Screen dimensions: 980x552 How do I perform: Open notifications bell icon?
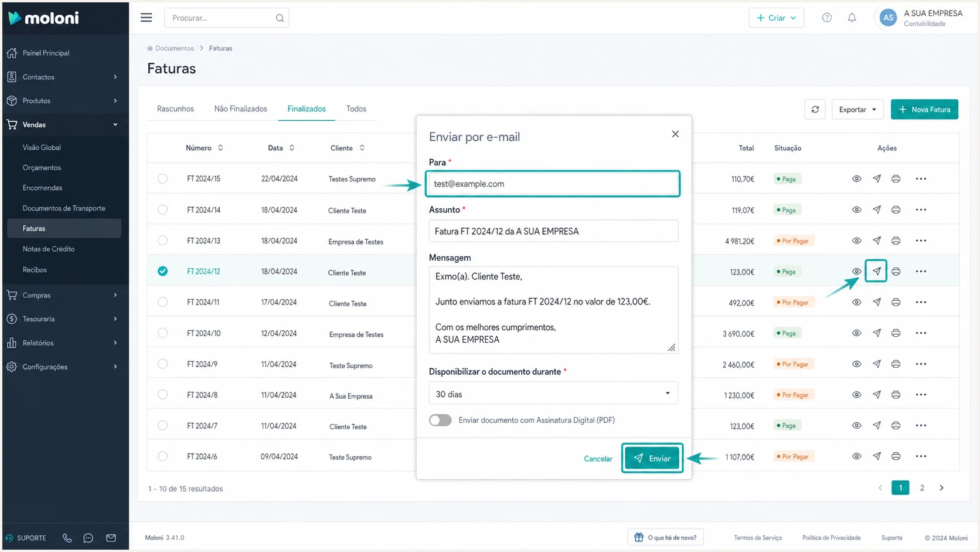[852, 18]
